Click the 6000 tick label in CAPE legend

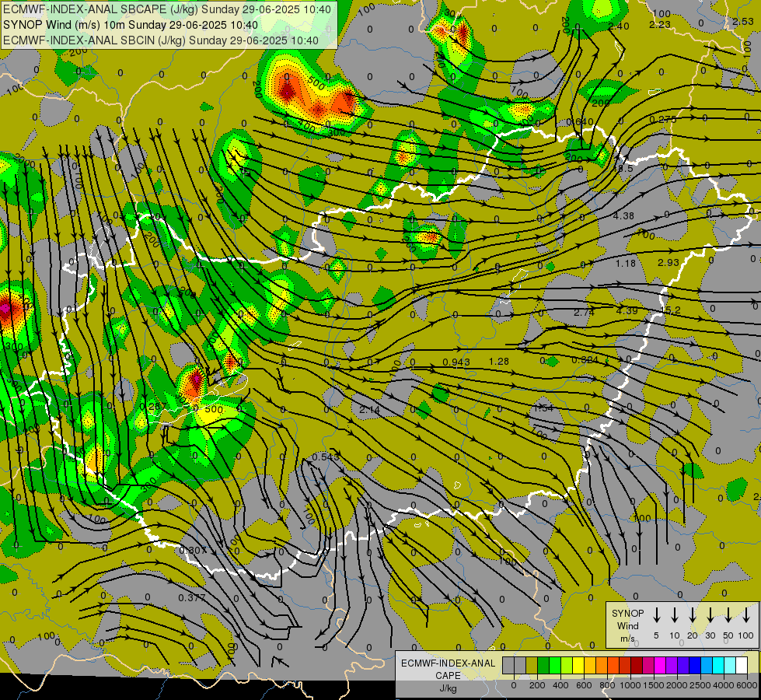coord(747,685)
